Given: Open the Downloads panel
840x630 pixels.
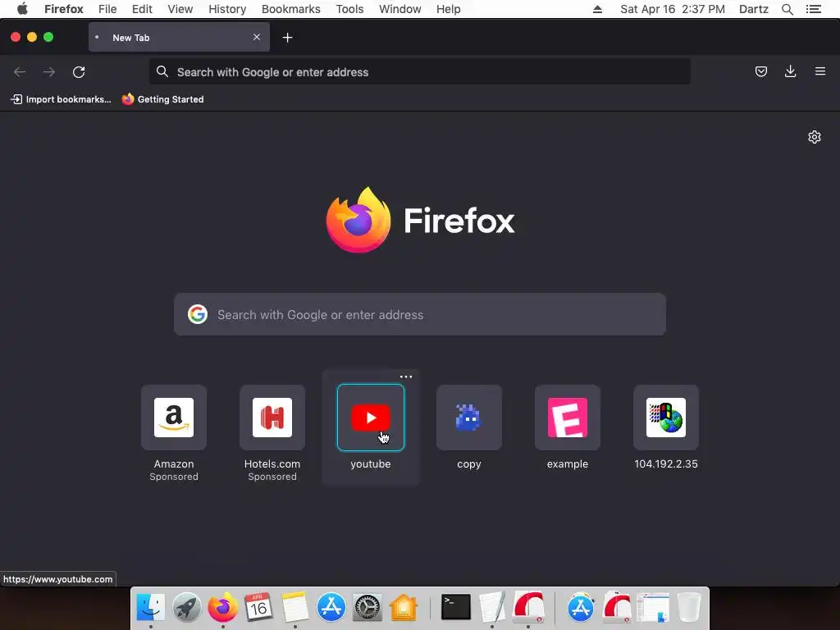Looking at the screenshot, I should tap(790, 71).
